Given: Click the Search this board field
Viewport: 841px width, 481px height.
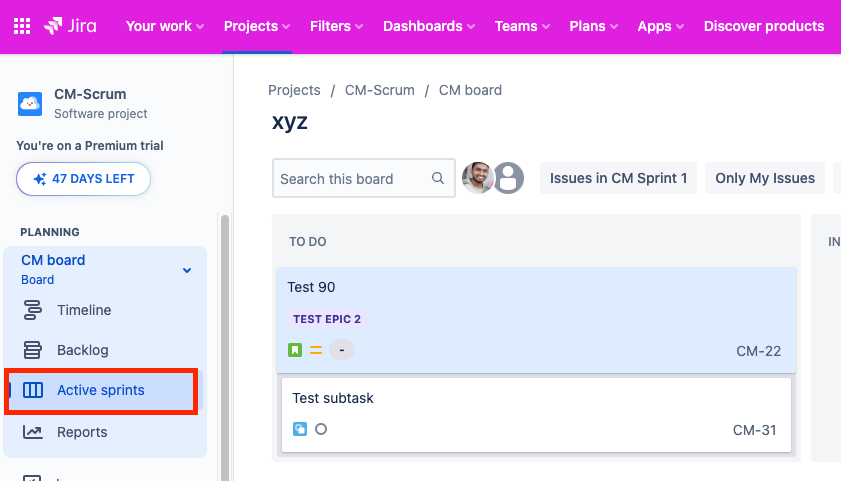Looking at the screenshot, I should click(x=350, y=179).
